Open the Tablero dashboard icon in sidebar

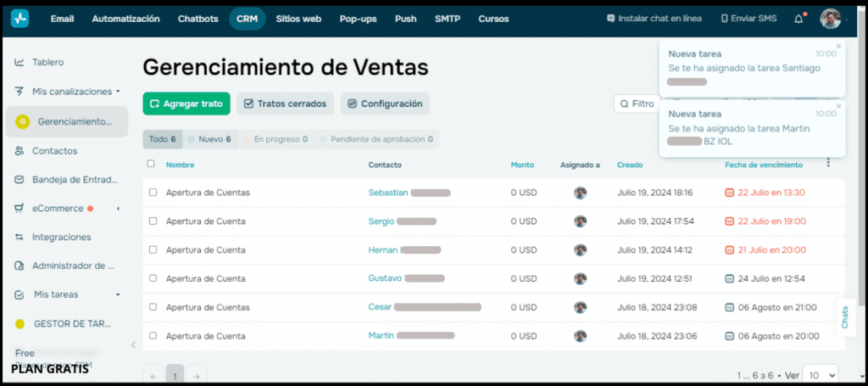[x=19, y=63]
